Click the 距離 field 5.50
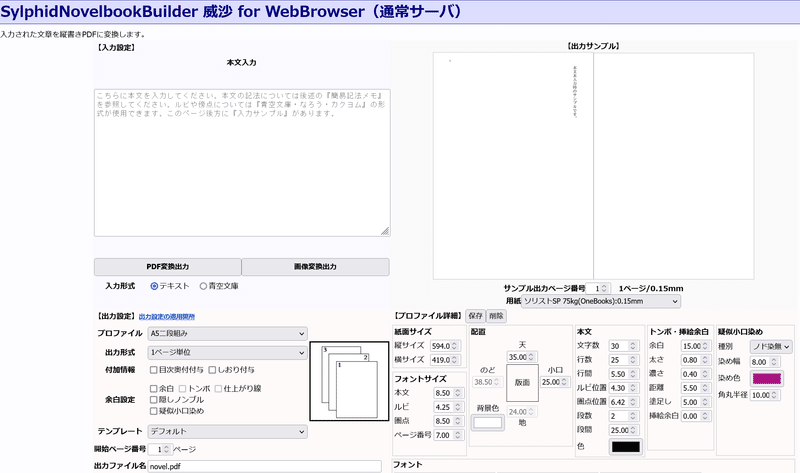 (696, 388)
